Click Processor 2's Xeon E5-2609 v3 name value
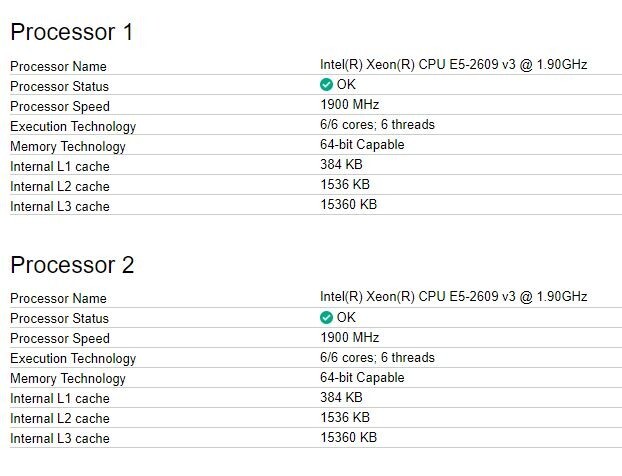The image size is (622, 476). (453, 297)
